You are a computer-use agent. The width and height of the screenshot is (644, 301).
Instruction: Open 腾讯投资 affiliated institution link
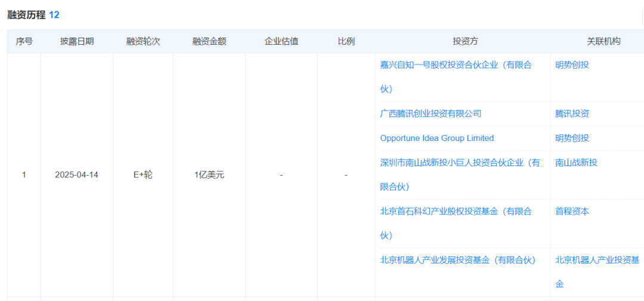click(x=572, y=114)
